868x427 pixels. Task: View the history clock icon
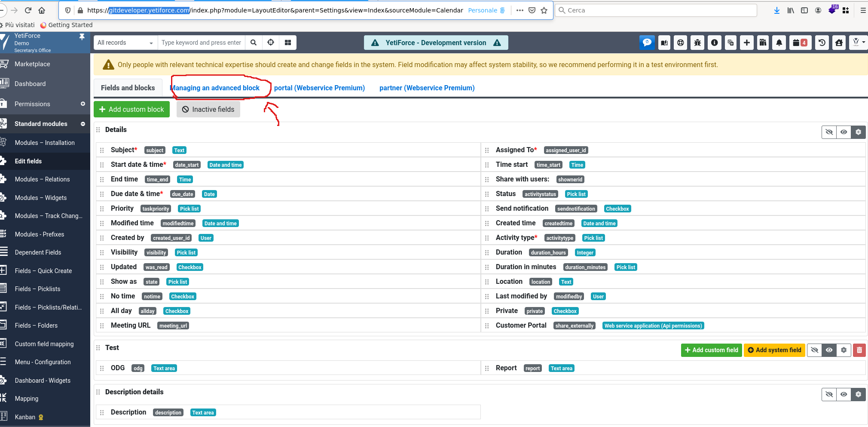(822, 43)
